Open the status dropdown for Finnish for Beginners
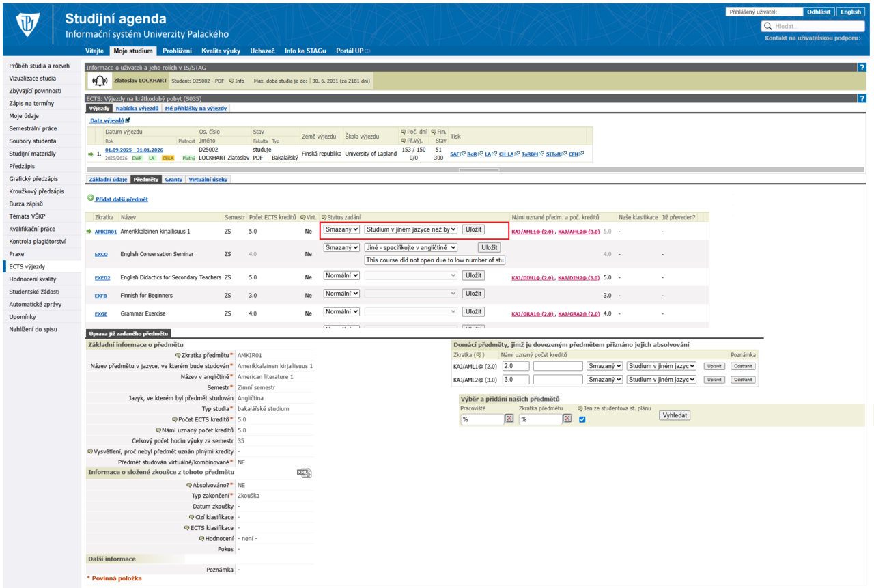The width and height of the screenshot is (874, 588). pos(341,294)
